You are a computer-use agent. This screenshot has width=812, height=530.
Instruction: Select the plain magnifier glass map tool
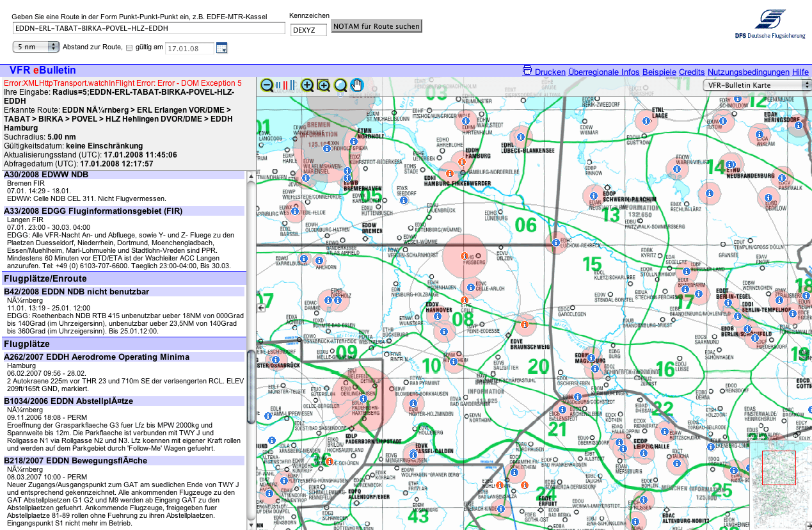[340, 85]
